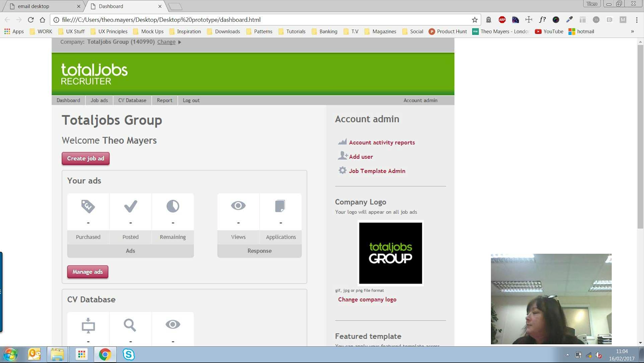
Task: Open the UX Stuff bookmarks folder
Action: point(71,32)
